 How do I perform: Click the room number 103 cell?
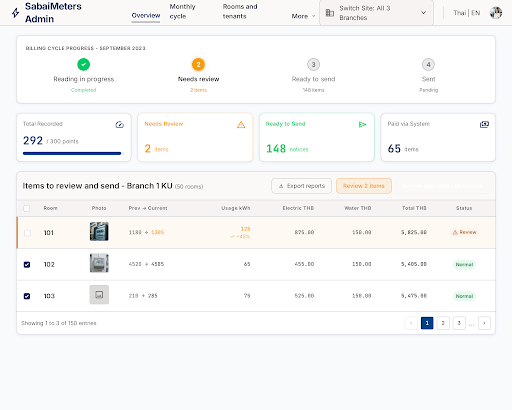tap(49, 296)
